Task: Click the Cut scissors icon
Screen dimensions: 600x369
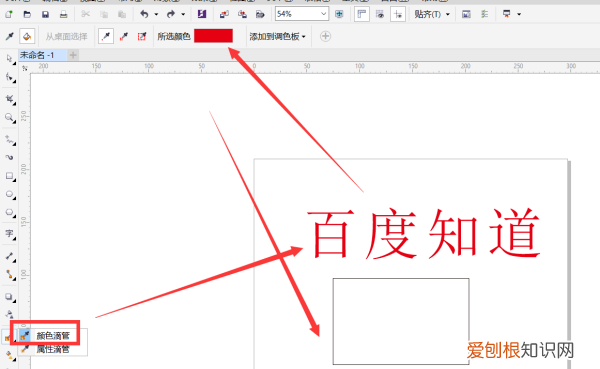Action: 86,15
